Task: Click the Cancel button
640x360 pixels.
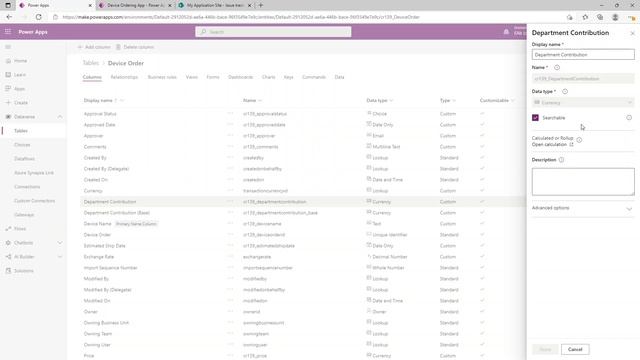Action: [575, 349]
